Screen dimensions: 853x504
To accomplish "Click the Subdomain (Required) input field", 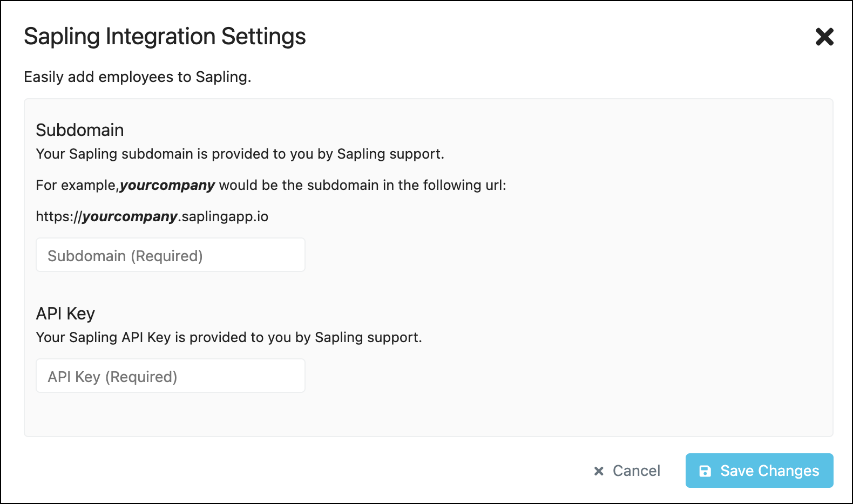I will coord(171,255).
